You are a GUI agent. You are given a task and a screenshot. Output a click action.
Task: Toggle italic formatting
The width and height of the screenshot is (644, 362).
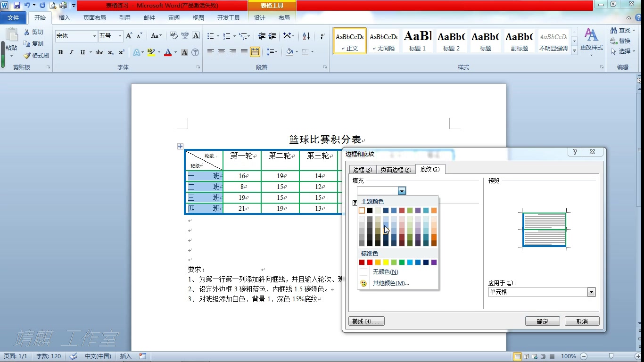tap(71, 52)
